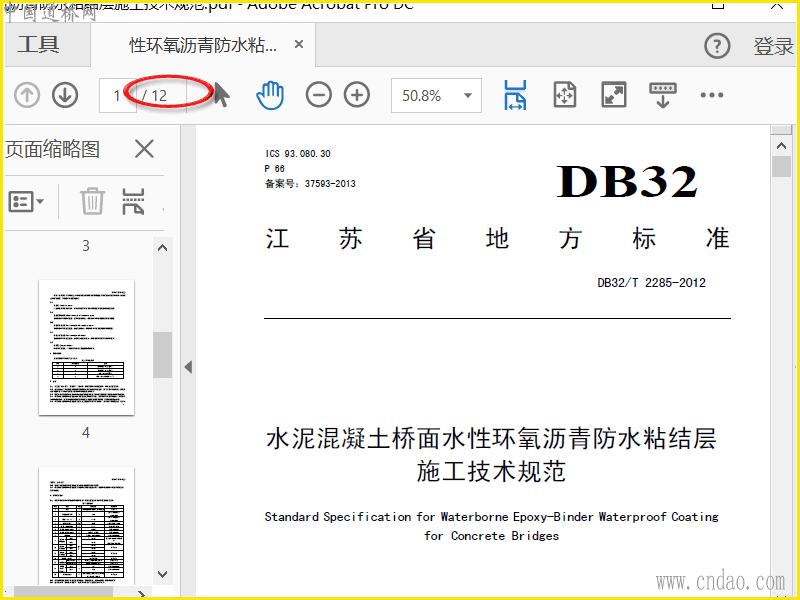This screenshot has width=800, height=600.
Task: Open the Help question mark icon
Action: tap(717, 46)
